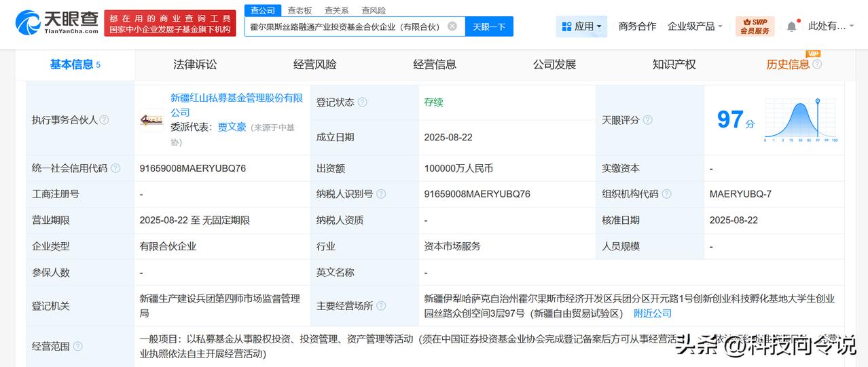Click help icon next to 执行事务合伙人
Image resolution: width=868 pixels, height=367 pixels.
[x=104, y=119]
